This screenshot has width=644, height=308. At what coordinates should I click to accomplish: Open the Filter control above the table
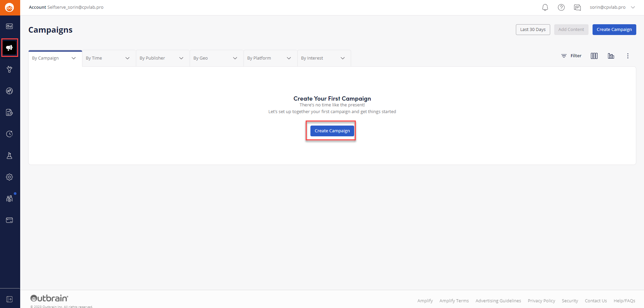[572, 56]
